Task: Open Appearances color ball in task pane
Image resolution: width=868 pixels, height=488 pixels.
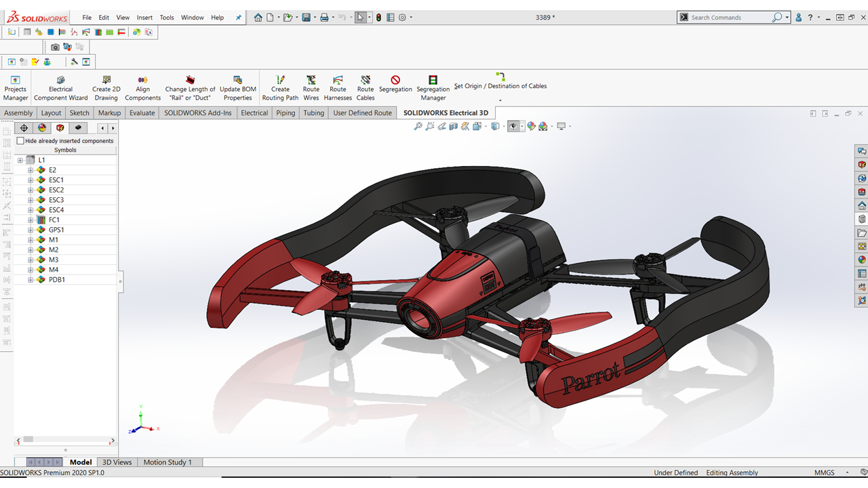Action: click(x=862, y=260)
